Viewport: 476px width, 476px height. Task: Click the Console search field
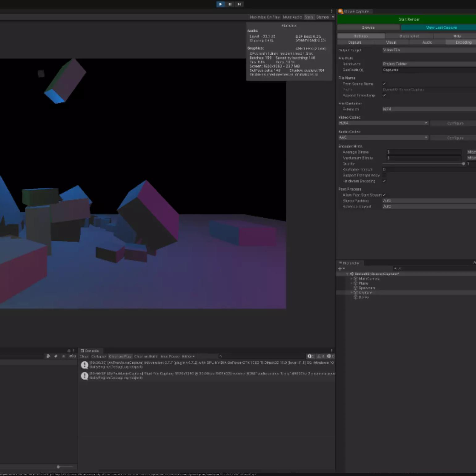coord(261,356)
